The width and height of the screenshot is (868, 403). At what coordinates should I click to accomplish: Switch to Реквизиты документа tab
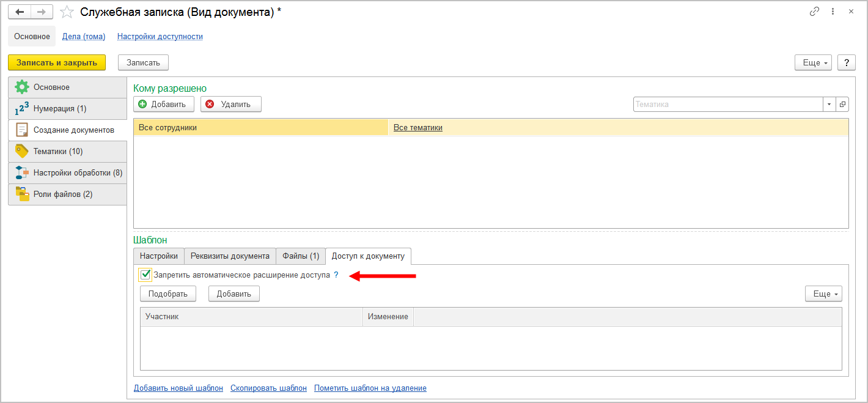point(230,256)
